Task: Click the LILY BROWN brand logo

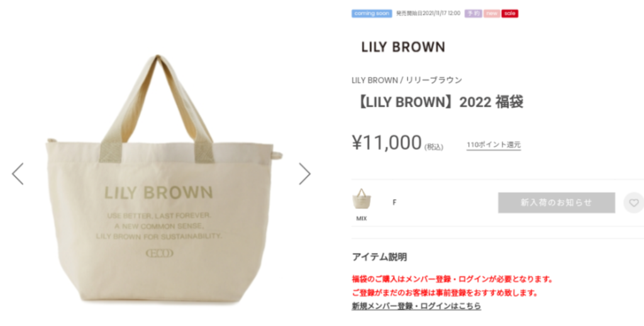Action: pos(403,47)
